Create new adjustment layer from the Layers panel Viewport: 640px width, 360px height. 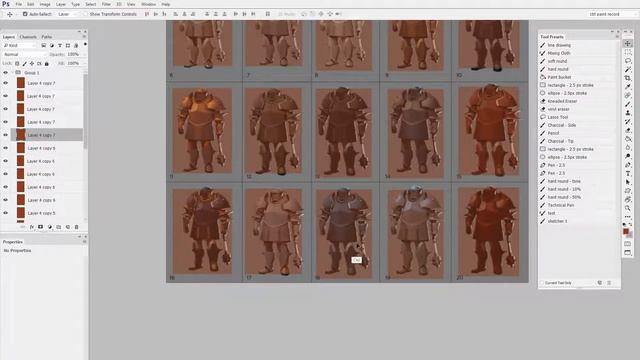[x=49, y=227]
